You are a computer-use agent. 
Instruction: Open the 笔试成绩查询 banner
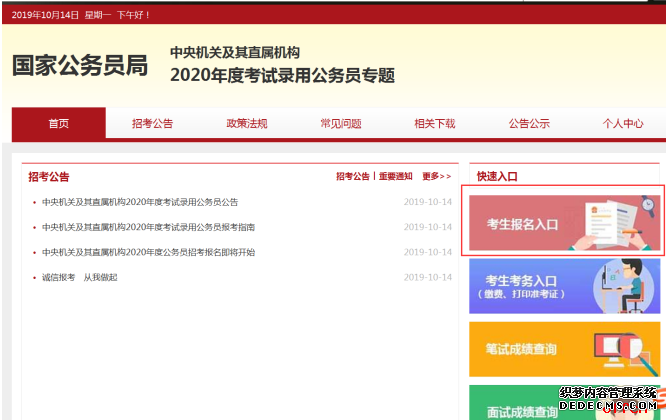pos(564,349)
